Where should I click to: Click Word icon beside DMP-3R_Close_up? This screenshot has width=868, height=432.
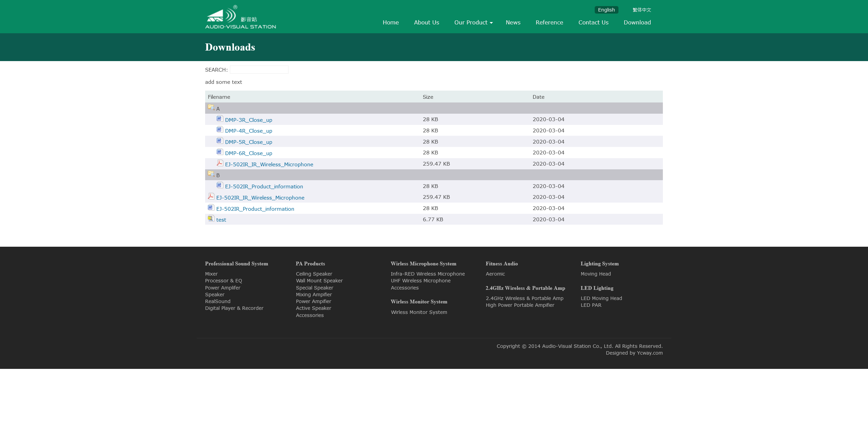pos(220,118)
